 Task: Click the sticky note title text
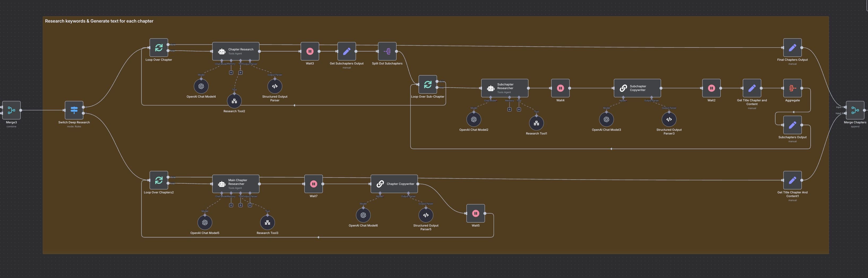[99, 21]
